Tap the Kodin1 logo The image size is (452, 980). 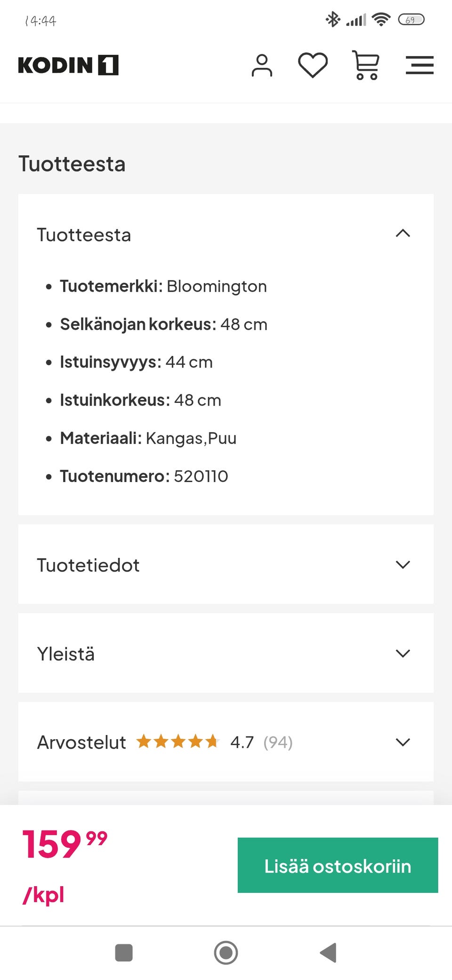[68, 65]
